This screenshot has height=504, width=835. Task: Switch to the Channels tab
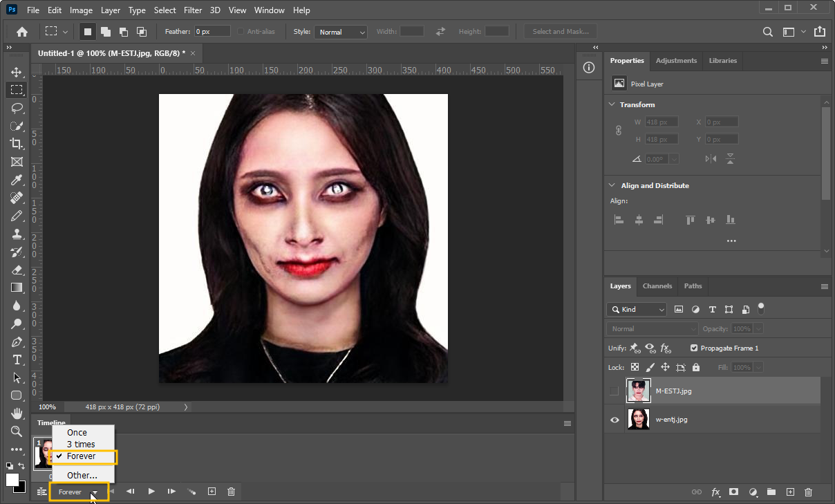pyautogui.click(x=657, y=286)
